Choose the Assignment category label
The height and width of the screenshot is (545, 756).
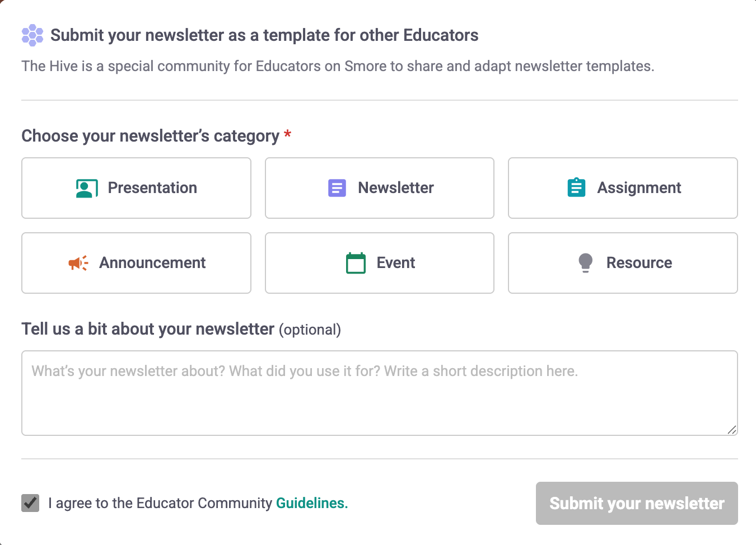639,188
